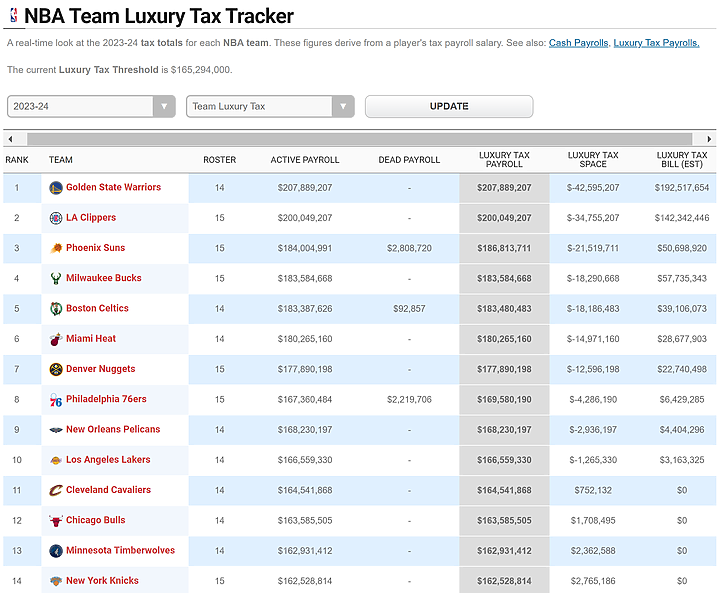This screenshot has width=720, height=593.
Task: Open the Miami Heat team link
Action: (91, 339)
